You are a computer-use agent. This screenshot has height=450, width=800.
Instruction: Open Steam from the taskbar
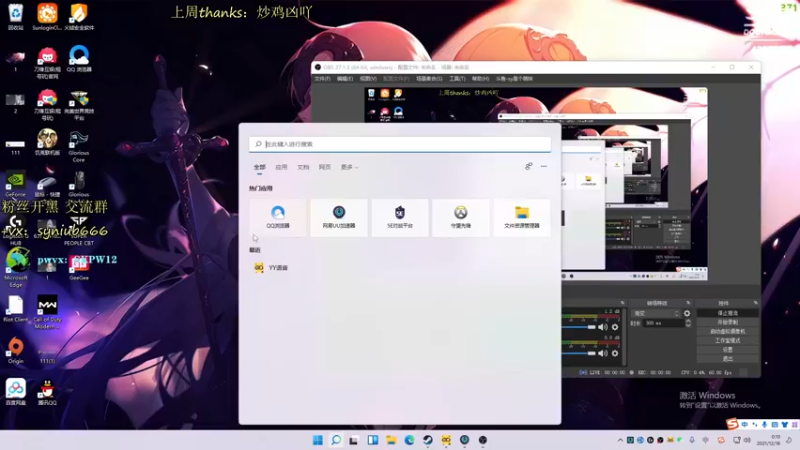428,440
